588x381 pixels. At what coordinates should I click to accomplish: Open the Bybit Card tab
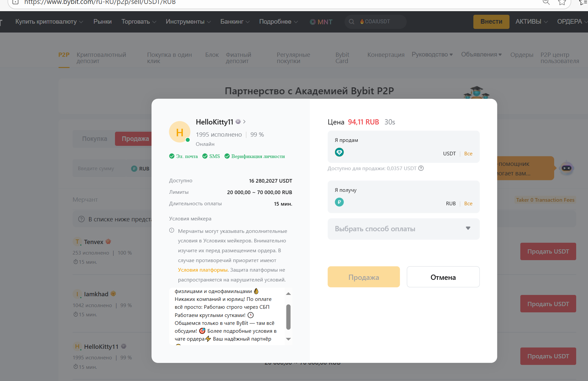342,58
